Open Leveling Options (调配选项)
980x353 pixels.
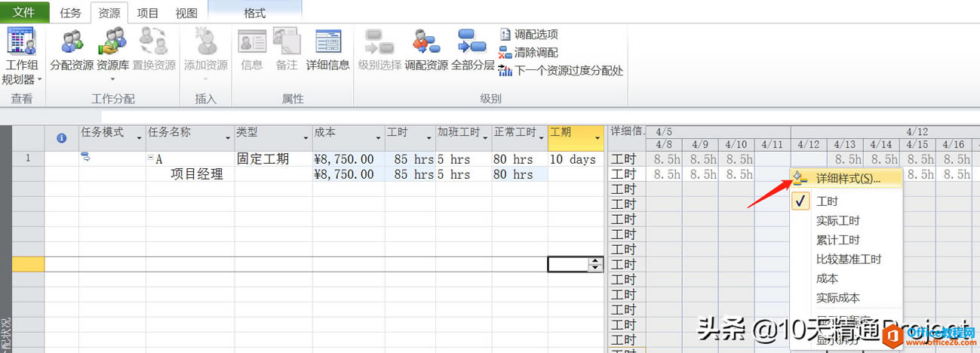529,35
